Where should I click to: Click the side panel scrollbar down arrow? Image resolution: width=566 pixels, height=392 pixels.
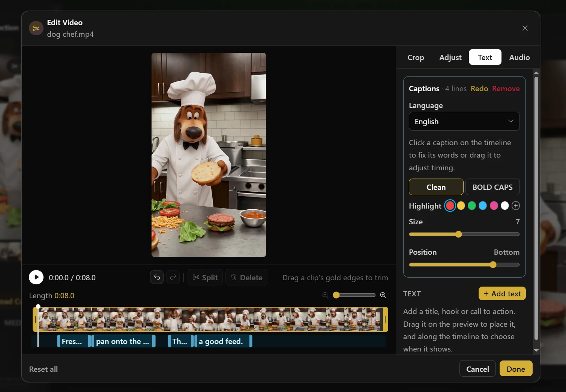click(x=536, y=350)
